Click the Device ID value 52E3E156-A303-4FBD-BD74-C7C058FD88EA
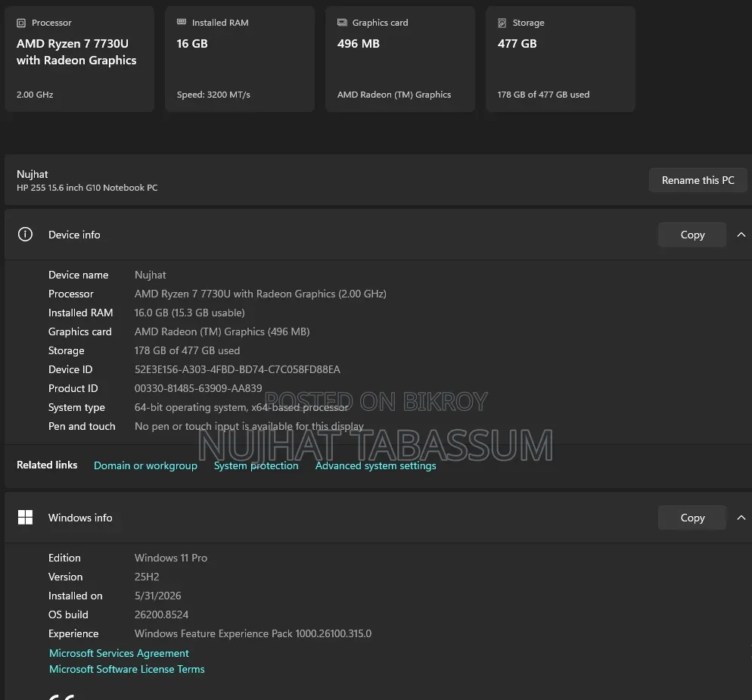752x700 pixels. pyautogui.click(x=238, y=369)
